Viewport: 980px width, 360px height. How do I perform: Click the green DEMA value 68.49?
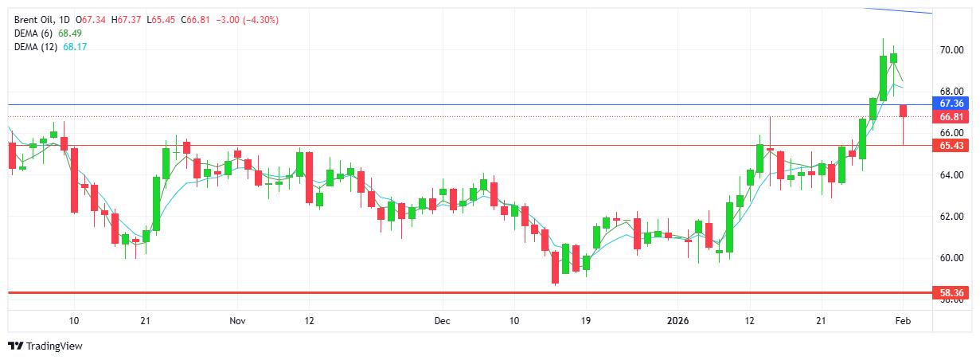(x=71, y=33)
